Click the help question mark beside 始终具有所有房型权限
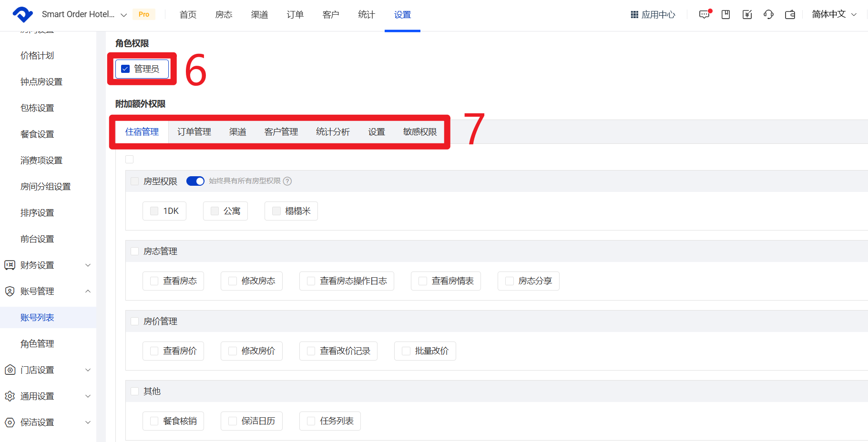Screen dimensions: 868x442 (287, 181)
